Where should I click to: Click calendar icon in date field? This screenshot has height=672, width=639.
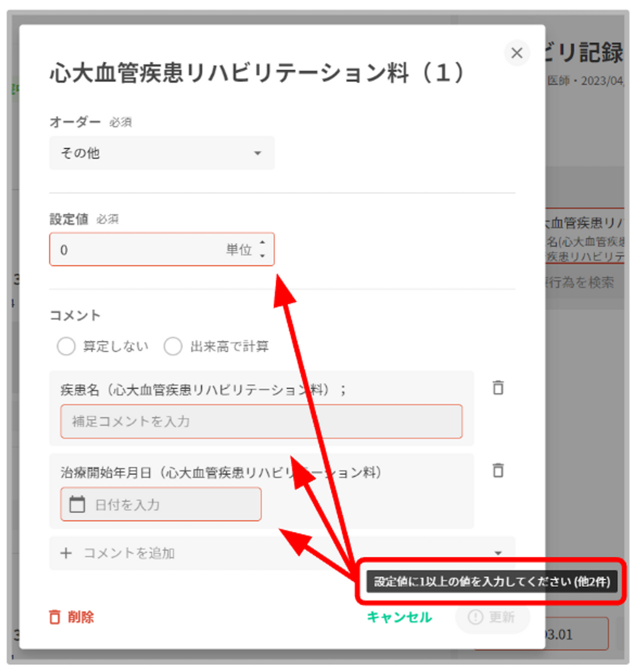pos(77,505)
